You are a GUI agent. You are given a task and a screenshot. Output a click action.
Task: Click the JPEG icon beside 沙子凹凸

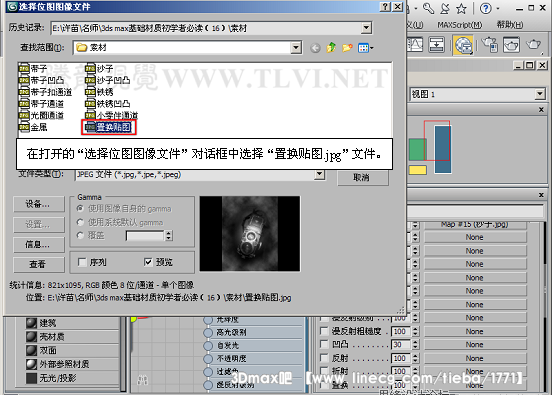click(x=90, y=80)
